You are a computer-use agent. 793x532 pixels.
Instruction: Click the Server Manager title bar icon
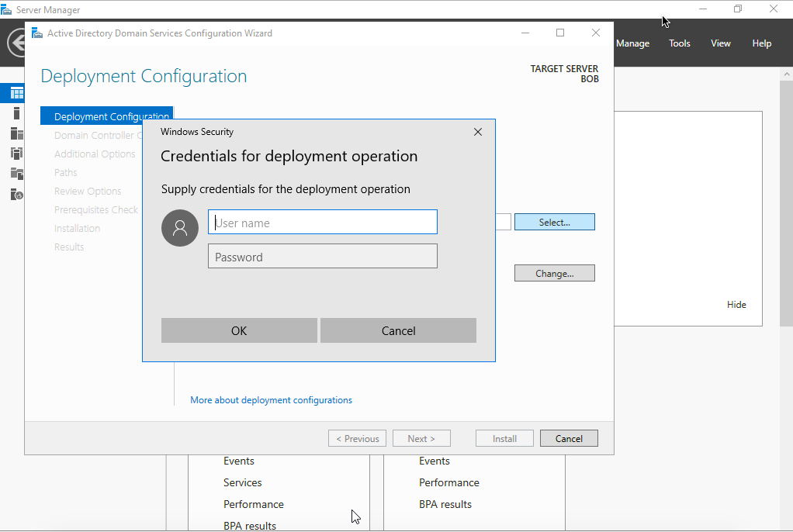[x=6, y=9]
